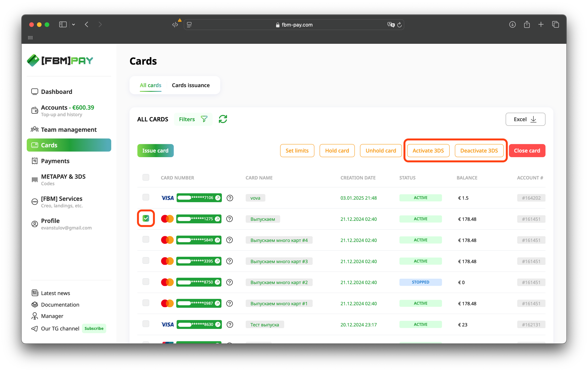Click the green refresh cards icon
Screen dimensions: 588x372
coord(223,119)
